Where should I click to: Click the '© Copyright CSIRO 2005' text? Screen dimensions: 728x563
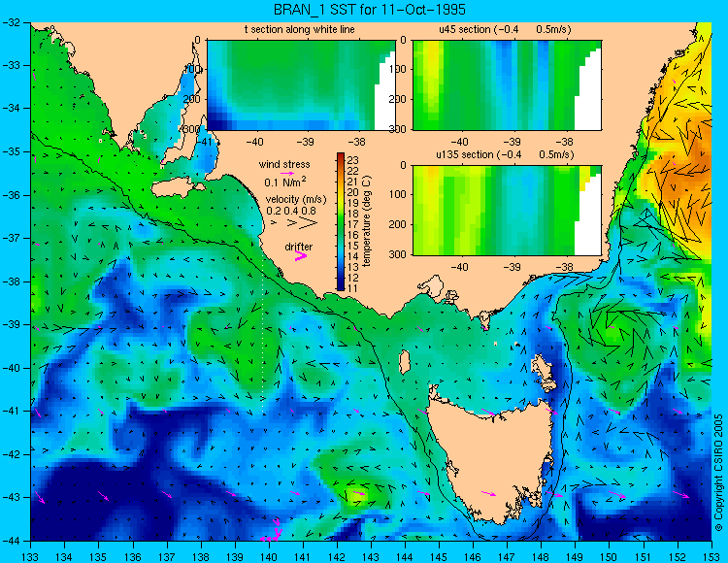click(718, 473)
